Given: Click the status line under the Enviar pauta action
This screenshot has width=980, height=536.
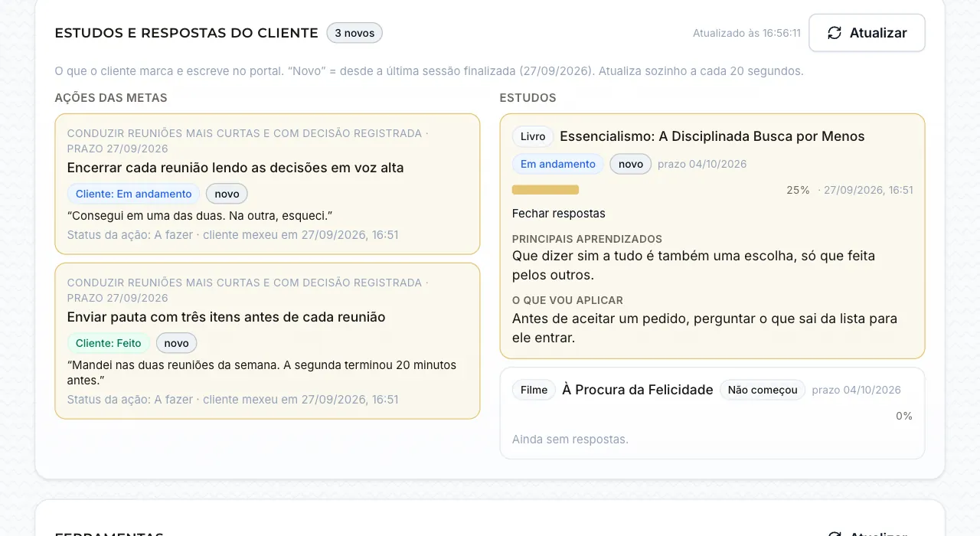Looking at the screenshot, I should tap(233, 400).
